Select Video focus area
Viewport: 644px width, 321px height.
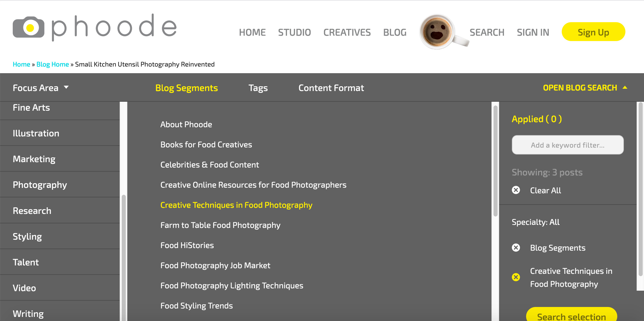click(60, 288)
